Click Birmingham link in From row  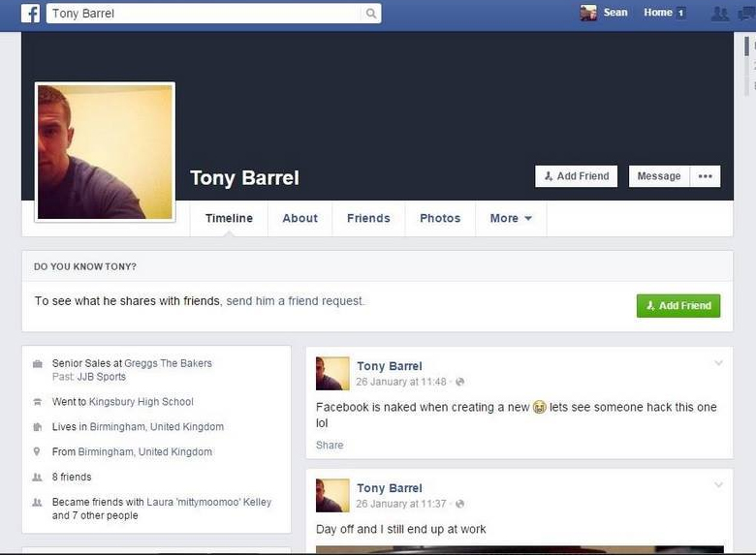pyautogui.click(x=145, y=452)
